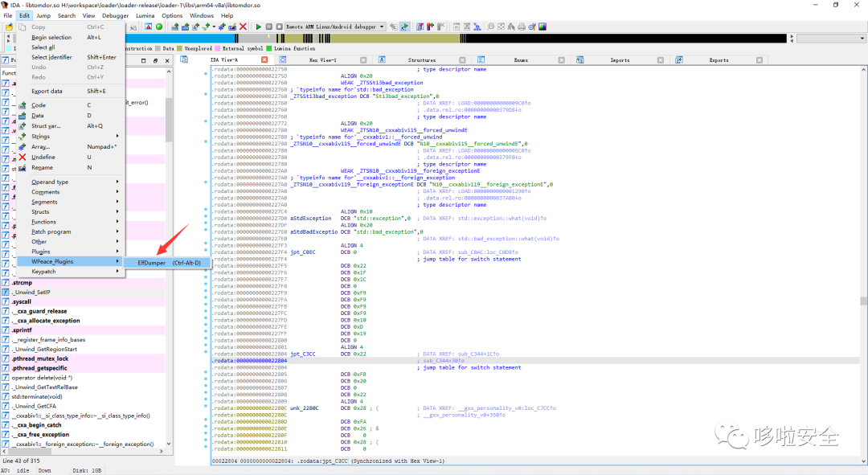Screen dimensions: 868x475
Task: Open the small arrow dropdown beside green arrows icon
Action: 214,27
